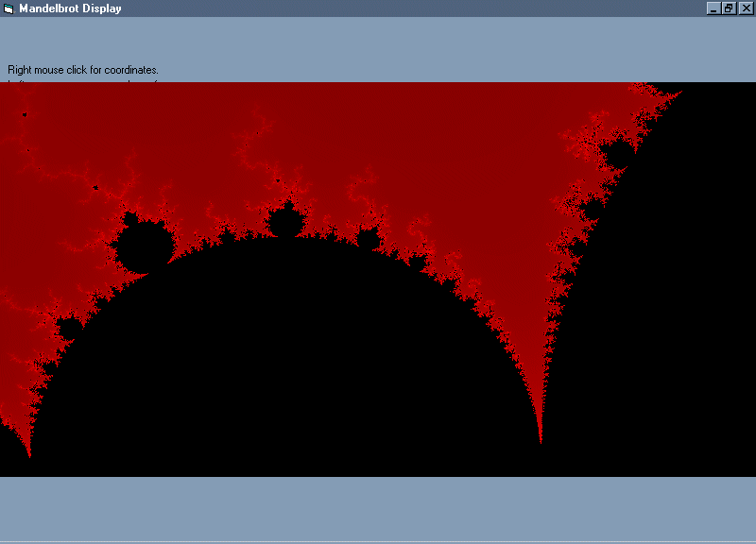
Task: Click the black bulb atop the main dome
Action: point(284,223)
